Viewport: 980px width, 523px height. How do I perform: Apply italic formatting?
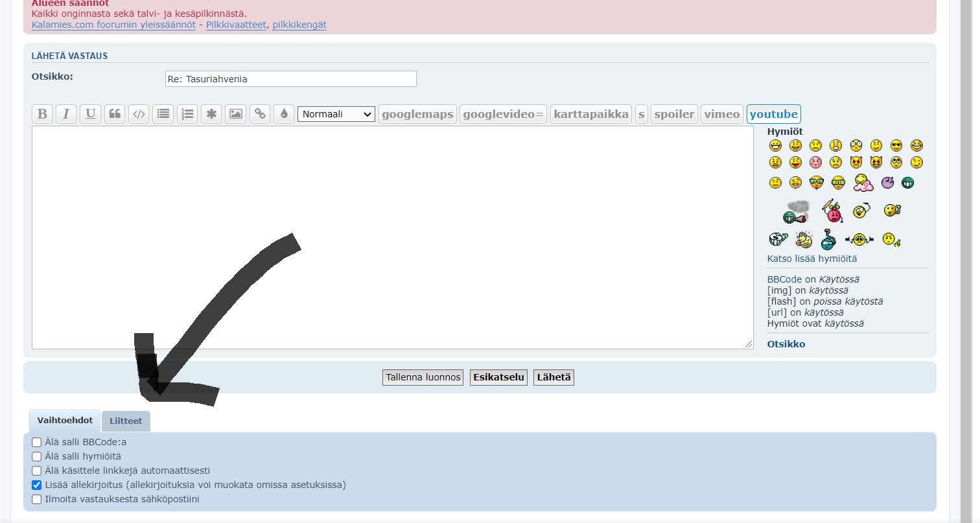click(x=65, y=114)
